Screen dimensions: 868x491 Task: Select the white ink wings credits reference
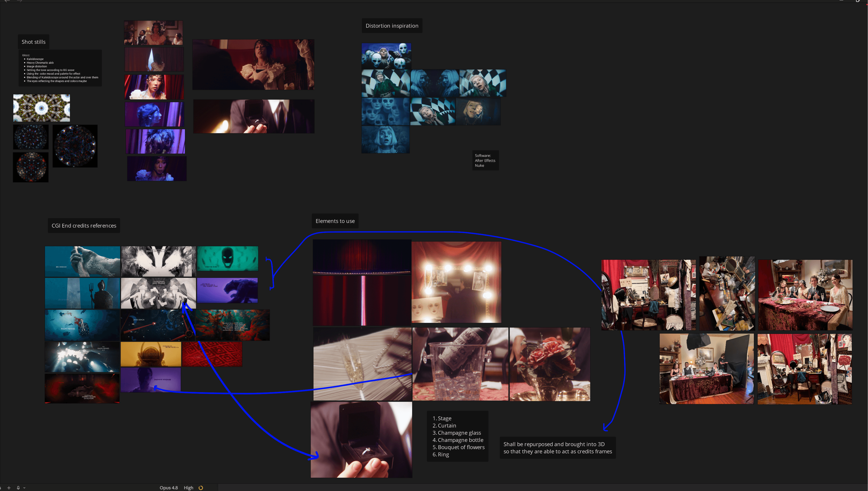tap(158, 261)
